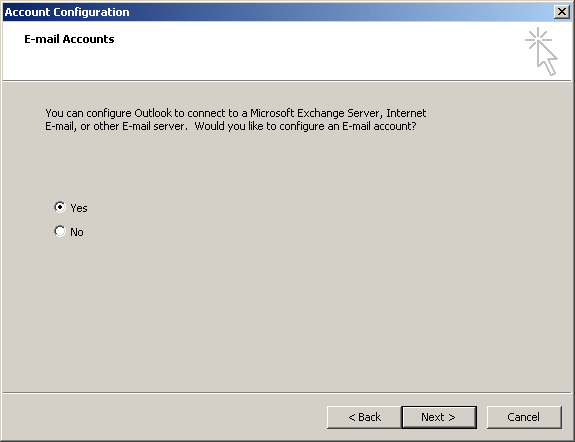The image size is (575, 442).
Task: Click the "Yes" option label text
Action: (79, 208)
